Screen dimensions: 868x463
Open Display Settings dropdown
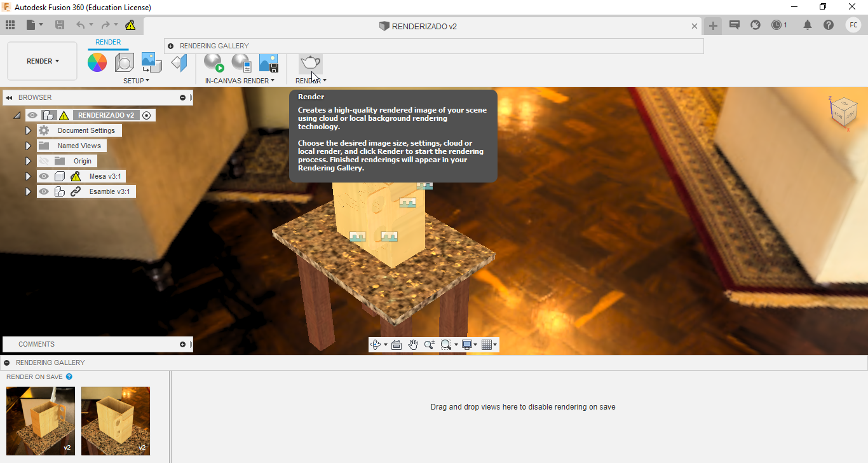[470, 345]
